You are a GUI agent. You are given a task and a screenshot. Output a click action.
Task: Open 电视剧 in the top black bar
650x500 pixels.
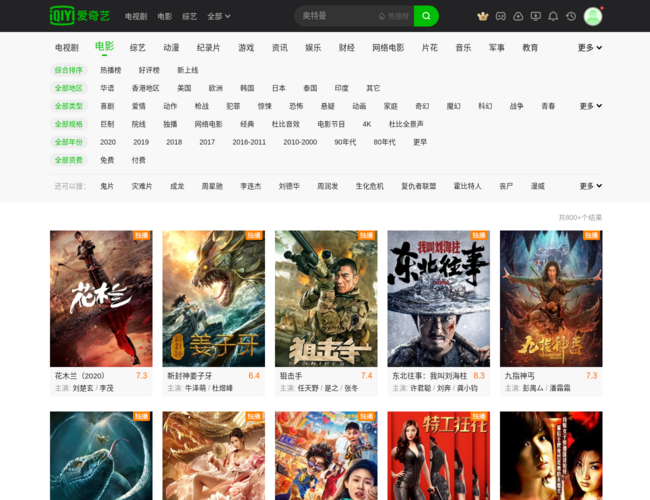136,16
